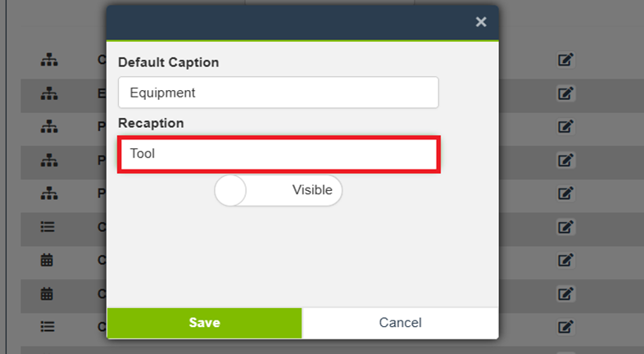Click the hierarchy icon in the second row
644x354 pixels.
click(x=48, y=93)
